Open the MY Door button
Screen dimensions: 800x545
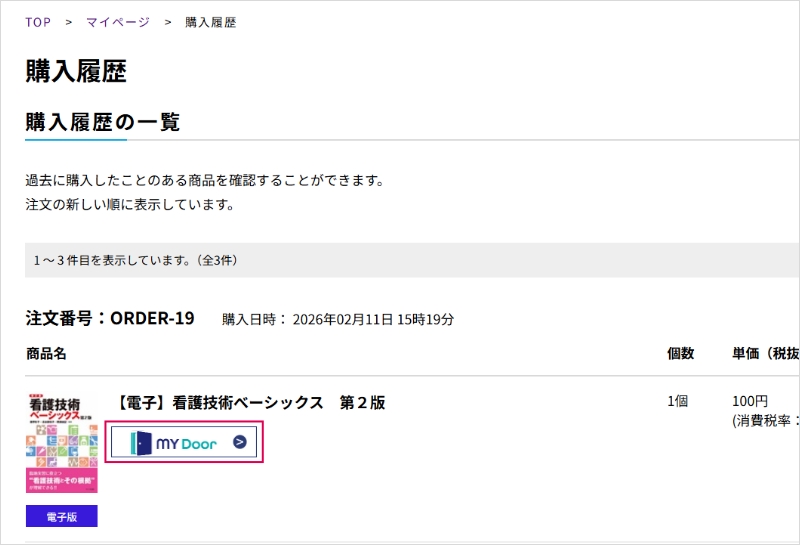(x=184, y=442)
